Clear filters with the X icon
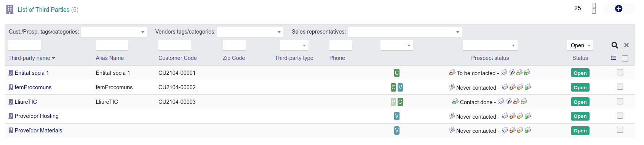The width and height of the screenshot is (644, 145). coord(626,45)
